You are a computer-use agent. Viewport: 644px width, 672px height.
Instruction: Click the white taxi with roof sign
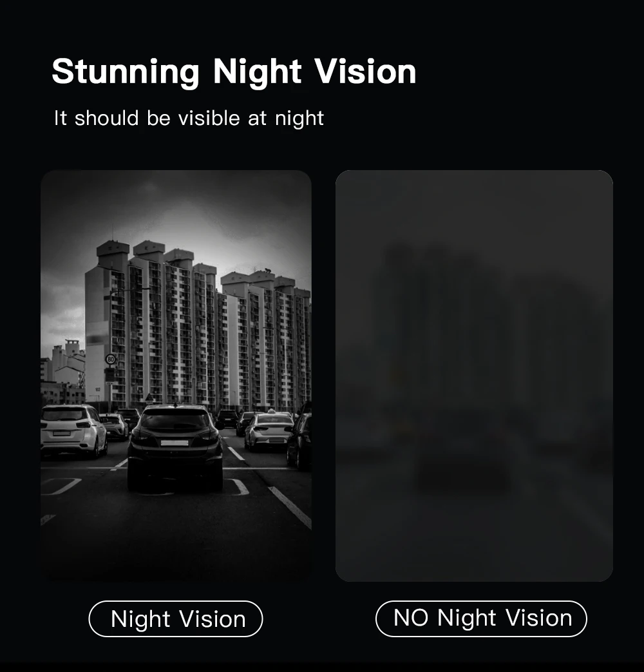[269, 430]
